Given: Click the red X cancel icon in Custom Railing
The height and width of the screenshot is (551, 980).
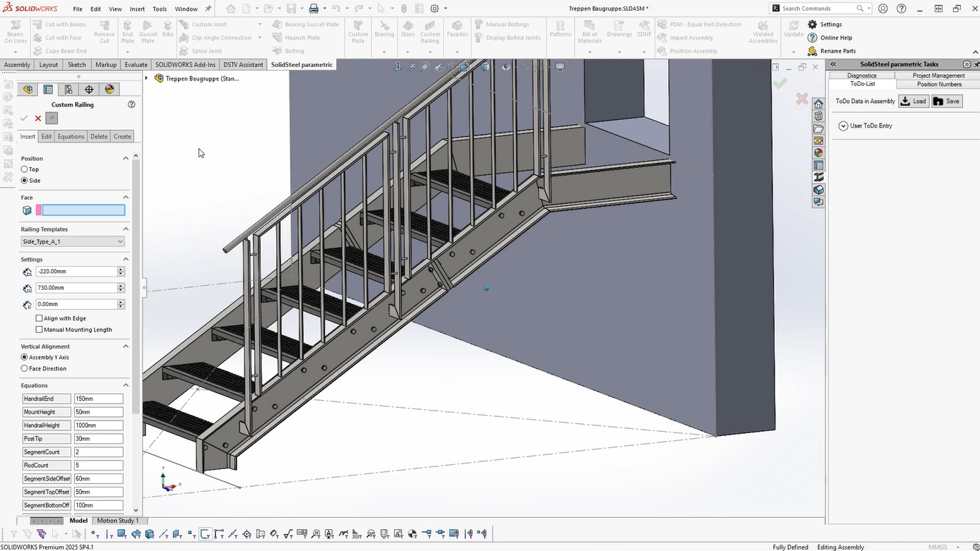Looking at the screenshot, I should (x=38, y=119).
